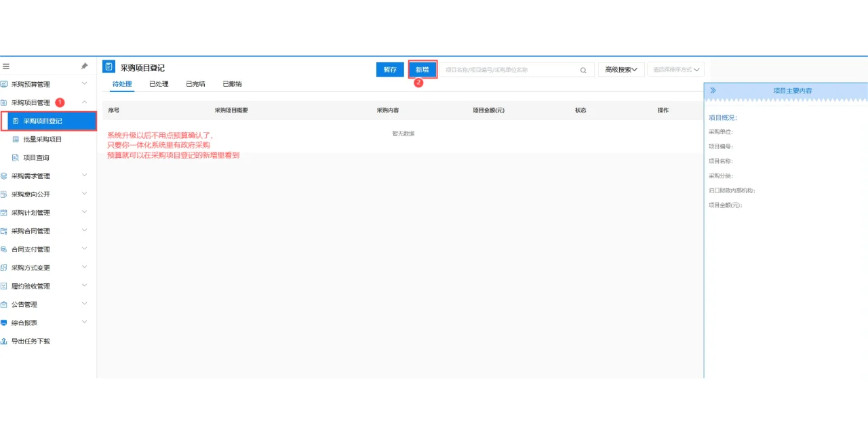868x433 pixels.
Task: Click the 项目概况 heading in right panel
Action: (x=723, y=118)
